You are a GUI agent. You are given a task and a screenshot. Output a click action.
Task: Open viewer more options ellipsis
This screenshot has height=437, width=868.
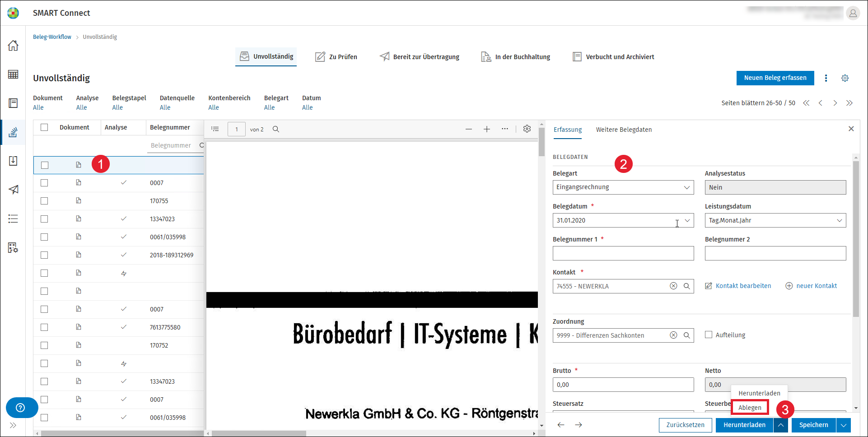coord(505,129)
